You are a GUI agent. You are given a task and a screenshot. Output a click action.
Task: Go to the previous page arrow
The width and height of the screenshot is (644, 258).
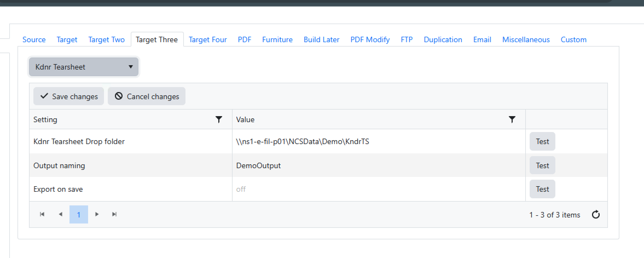pos(60,214)
